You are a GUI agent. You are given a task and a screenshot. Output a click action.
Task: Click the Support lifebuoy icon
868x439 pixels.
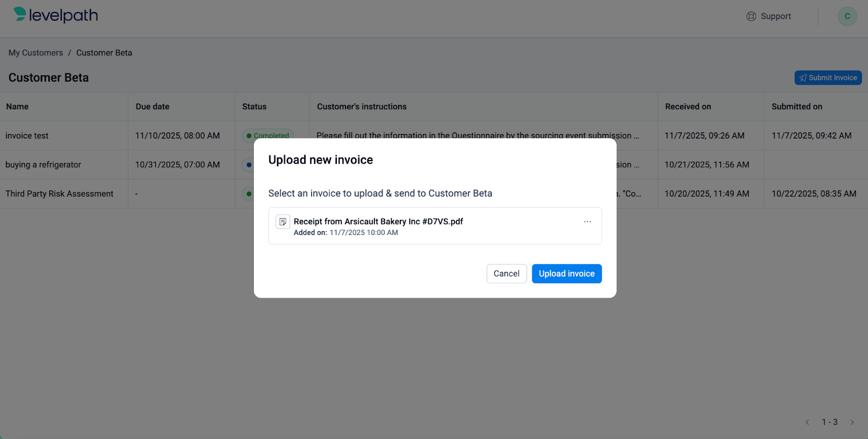click(x=751, y=16)
